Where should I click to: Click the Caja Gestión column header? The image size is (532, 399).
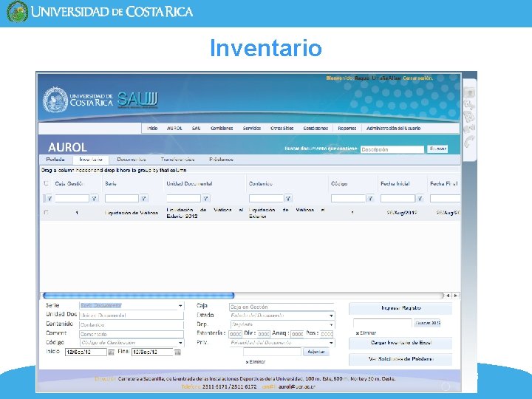pyautogui.click(x=69, y=183)
